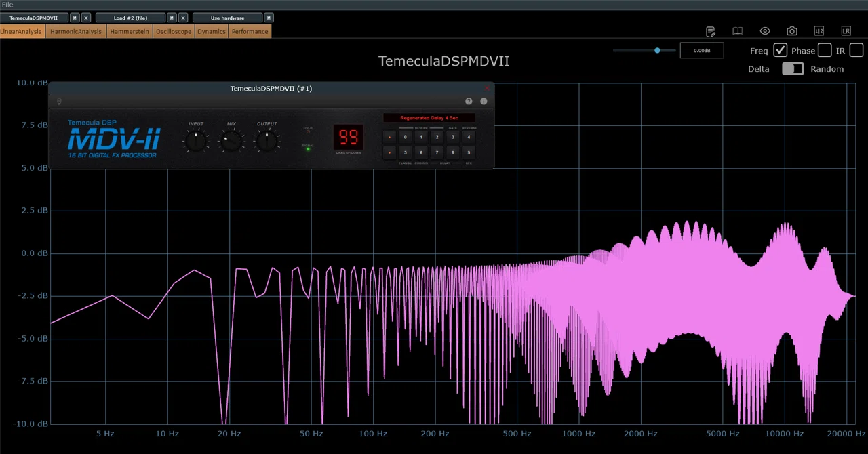Click the 1|2 channel compare icon
The width and height of the screenshot is (868, 454).
point(819,31)
